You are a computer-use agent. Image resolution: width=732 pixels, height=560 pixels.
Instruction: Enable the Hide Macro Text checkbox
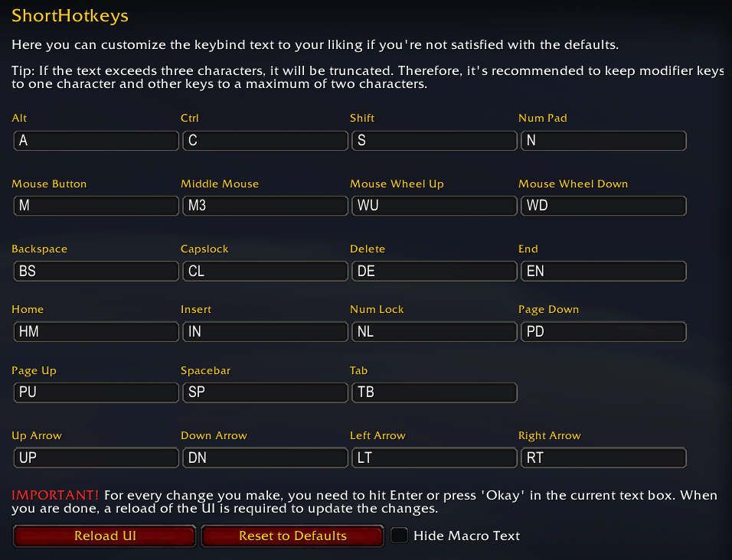[x=399, y=536]
